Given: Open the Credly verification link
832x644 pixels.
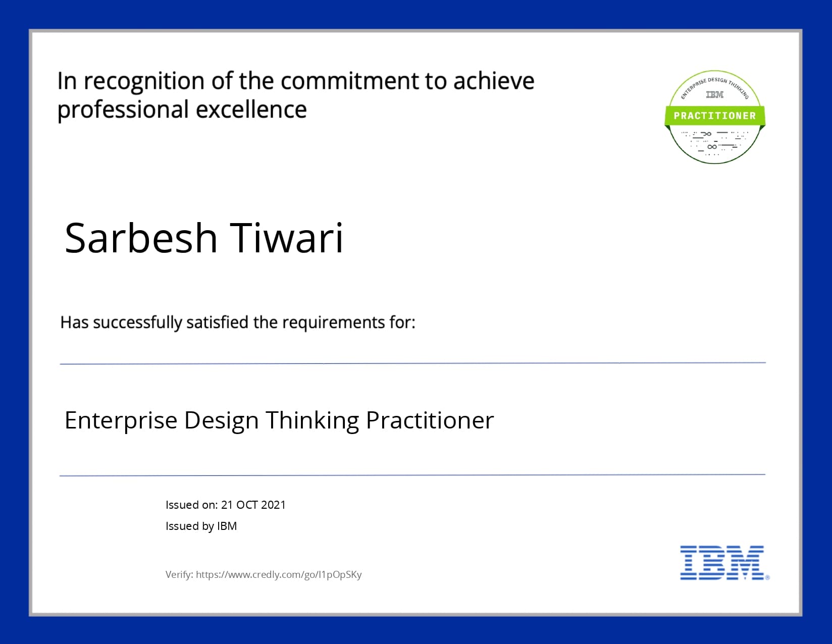Looking at the screenshot, I should click(279, 574).
